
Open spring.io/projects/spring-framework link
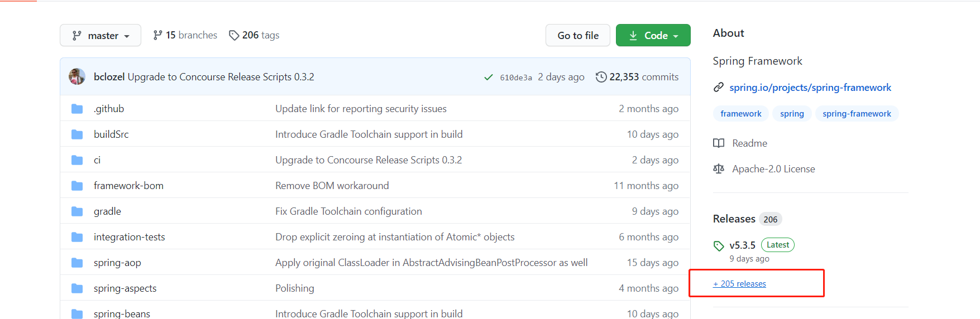pyautogui.click(x=810, y=88)
